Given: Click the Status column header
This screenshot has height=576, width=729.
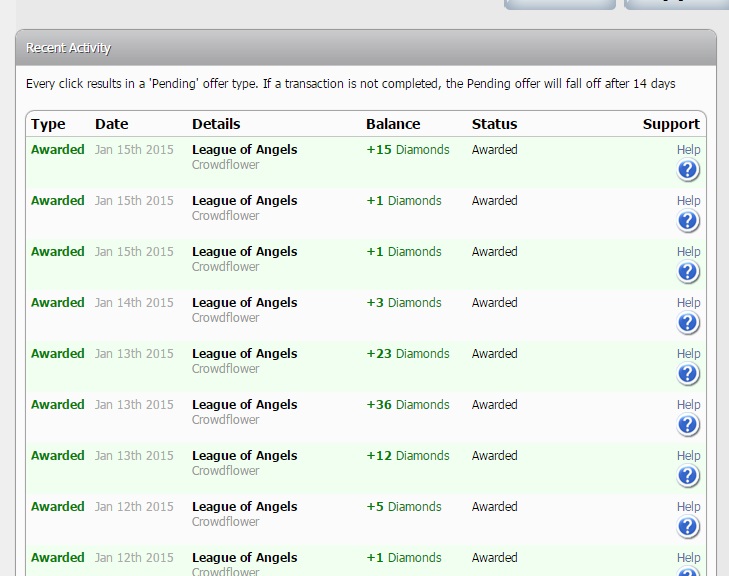Looking at the screenshot, I should pos(494,124).
